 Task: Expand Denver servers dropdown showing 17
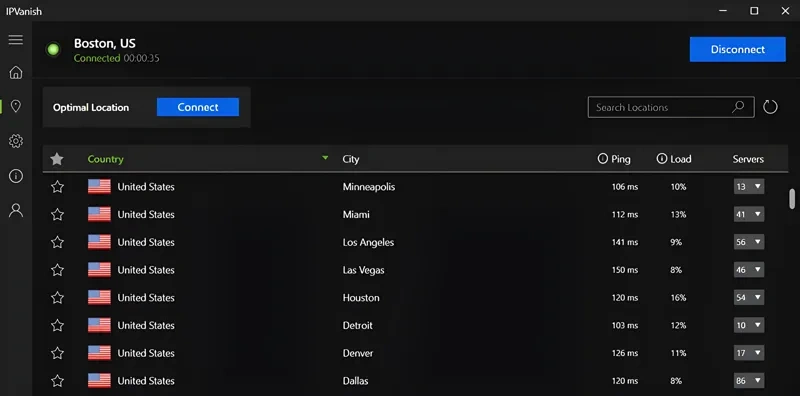(x=748, y=353)
